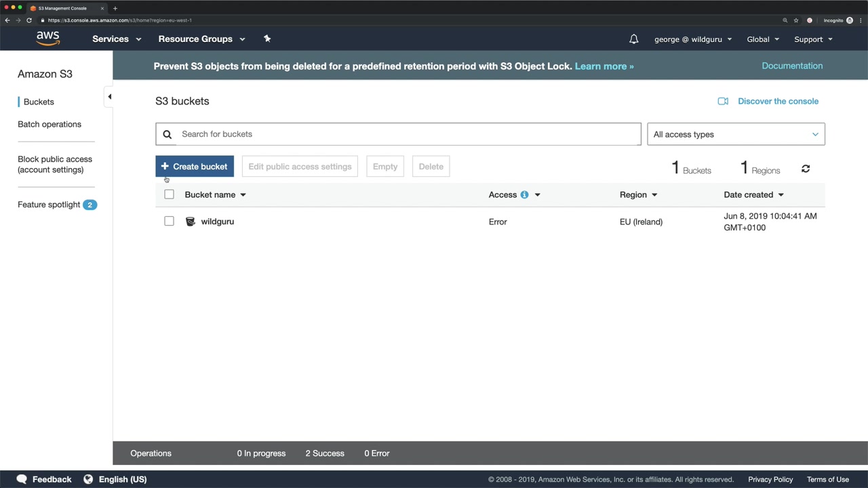Click the Feedback speech bubble icon
This screenshot has height=488, width=868.
(x=22, y=479)
